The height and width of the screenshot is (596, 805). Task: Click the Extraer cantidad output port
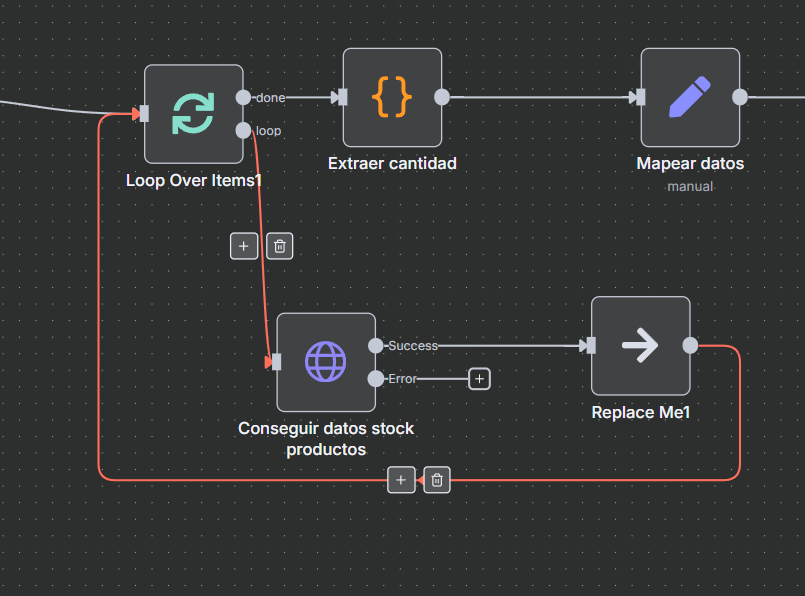[x=442, y=97]
